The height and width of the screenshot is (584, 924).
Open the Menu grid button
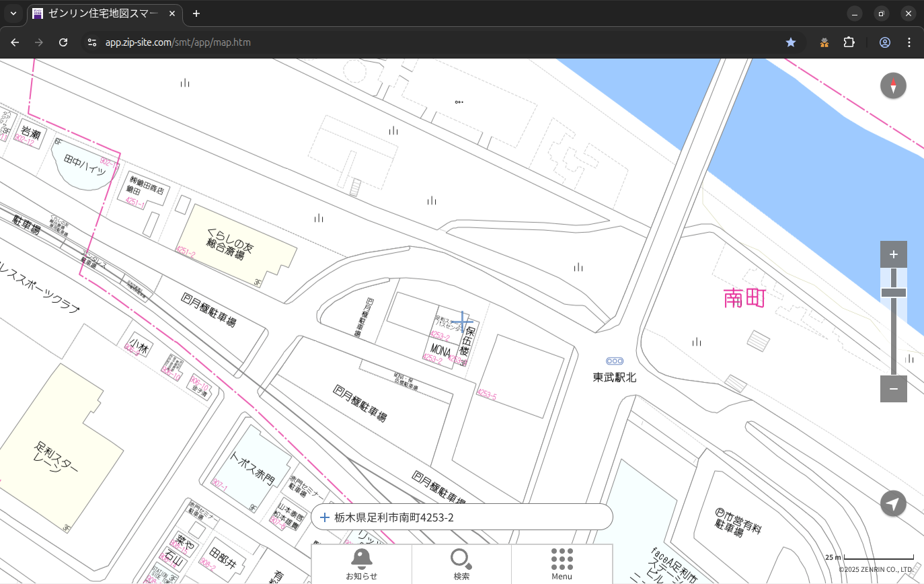point(562,563)
